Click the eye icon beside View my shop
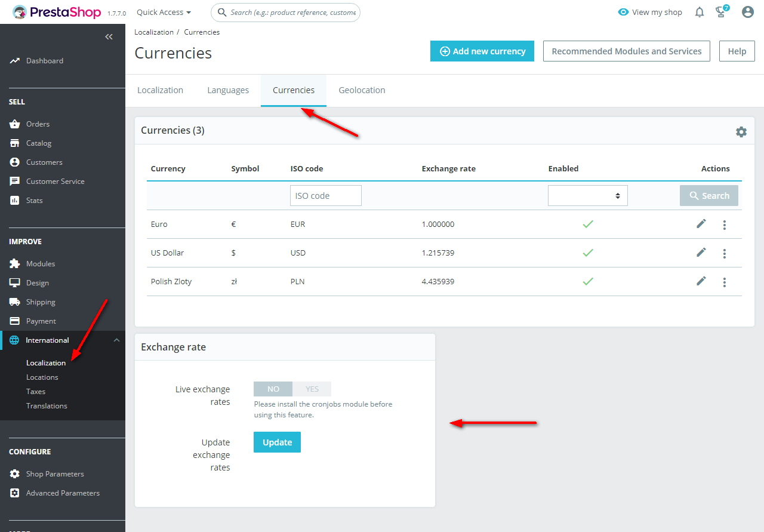The image size is (764, 532). [x=623, y=12]
